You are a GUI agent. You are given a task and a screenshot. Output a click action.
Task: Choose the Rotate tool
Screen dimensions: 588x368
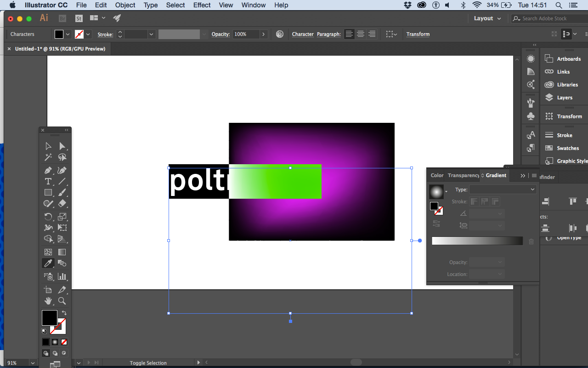pyautogui.click(x=48, y=216)
